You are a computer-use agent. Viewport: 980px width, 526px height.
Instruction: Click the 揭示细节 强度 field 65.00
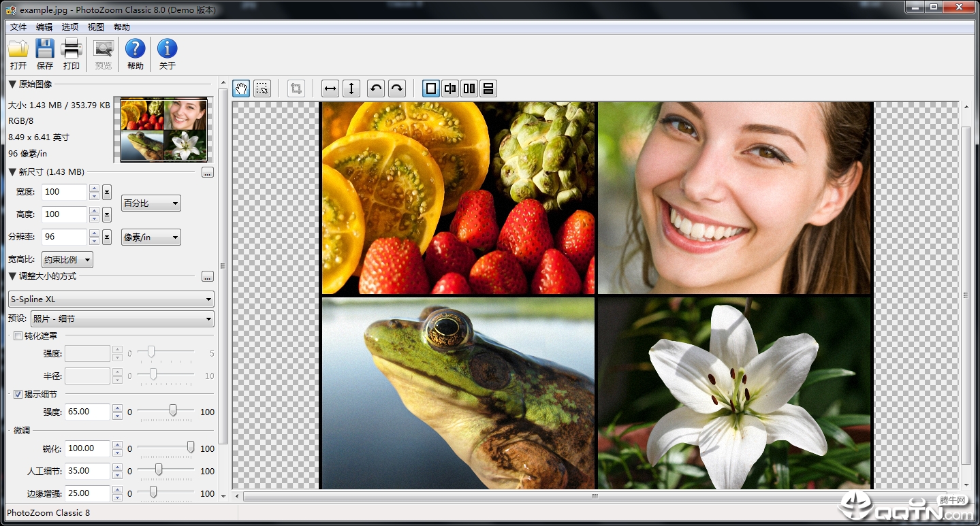click(x=88, y=412)
